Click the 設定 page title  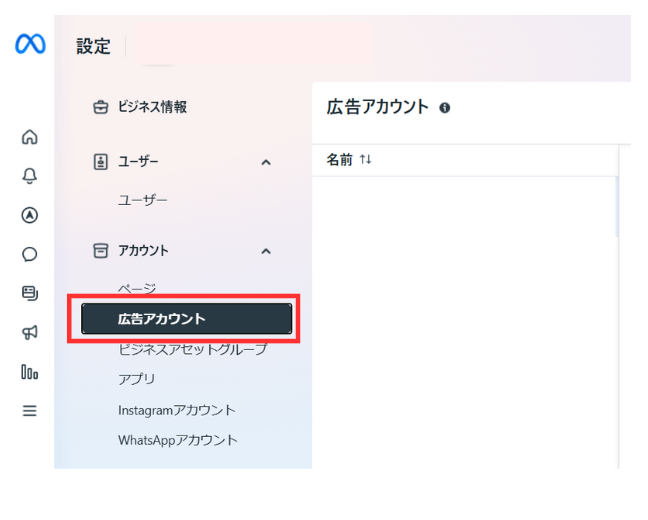tap(93, 46)
